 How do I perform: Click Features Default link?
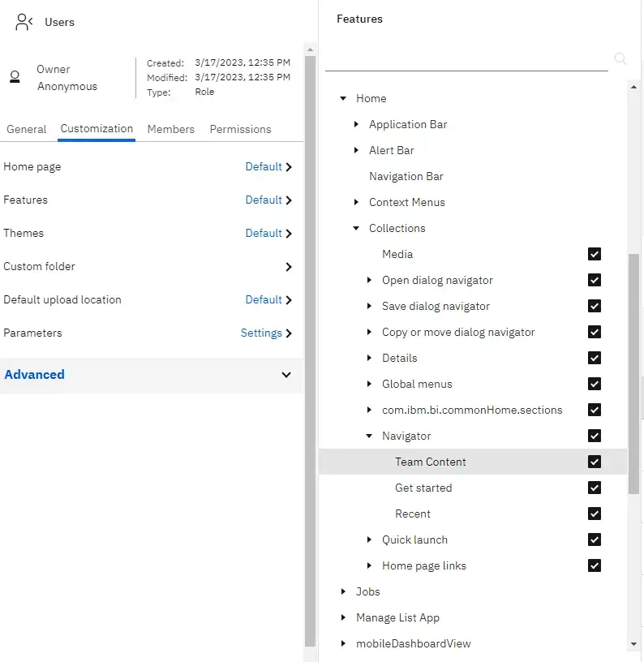coord(264,200)
